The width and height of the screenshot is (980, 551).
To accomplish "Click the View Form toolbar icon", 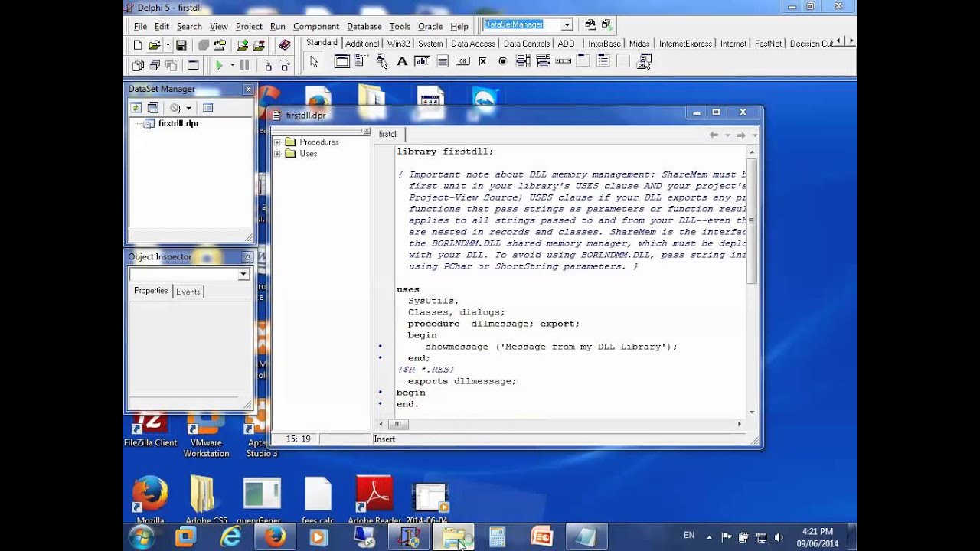I will point(155,66).
